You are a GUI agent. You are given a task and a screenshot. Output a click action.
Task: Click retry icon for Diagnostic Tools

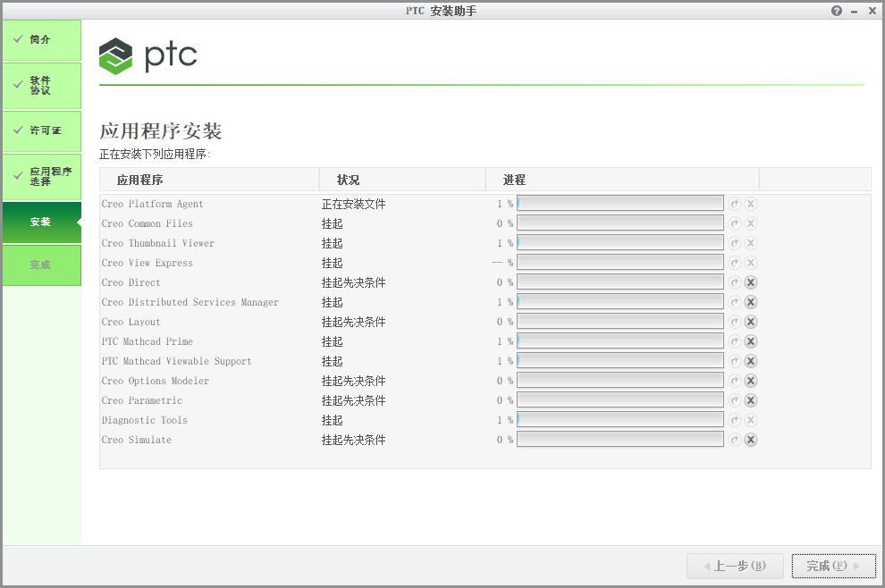(734, 420)
